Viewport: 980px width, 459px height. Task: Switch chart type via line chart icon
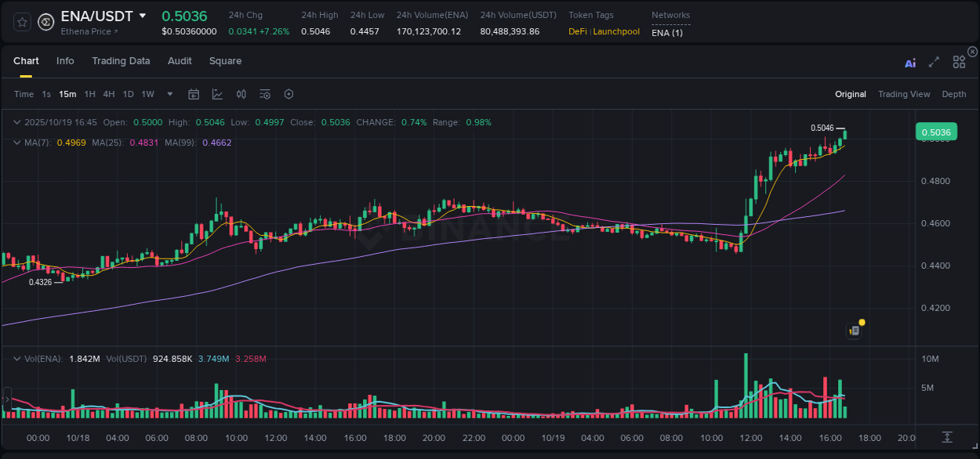coord(217,93)
